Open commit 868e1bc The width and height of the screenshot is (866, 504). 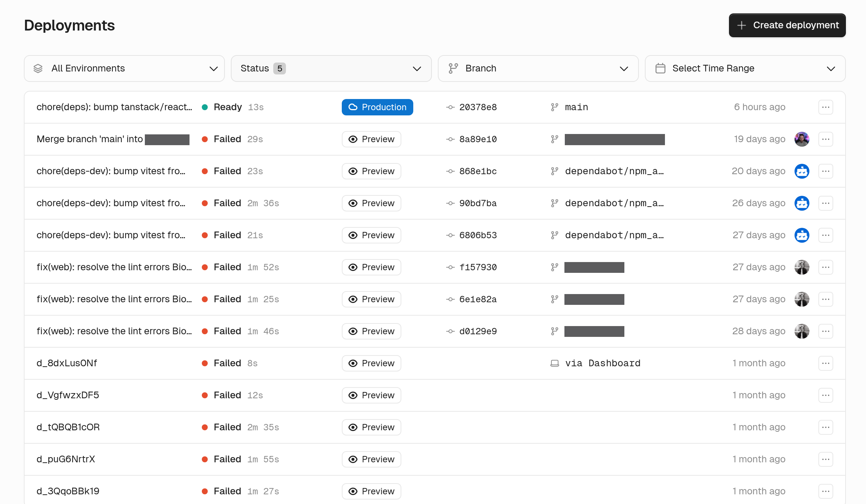[x=478, y=171]
